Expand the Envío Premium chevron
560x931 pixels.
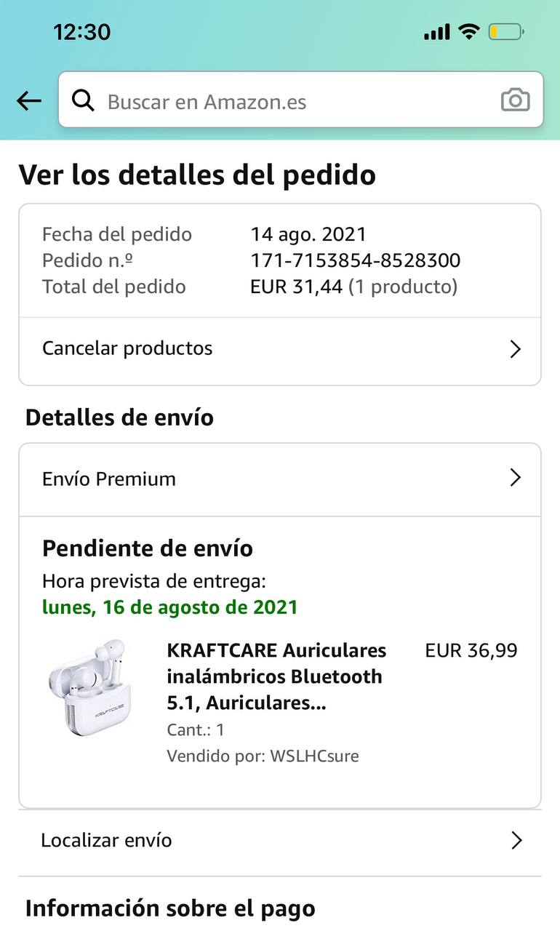pos(516,478)
